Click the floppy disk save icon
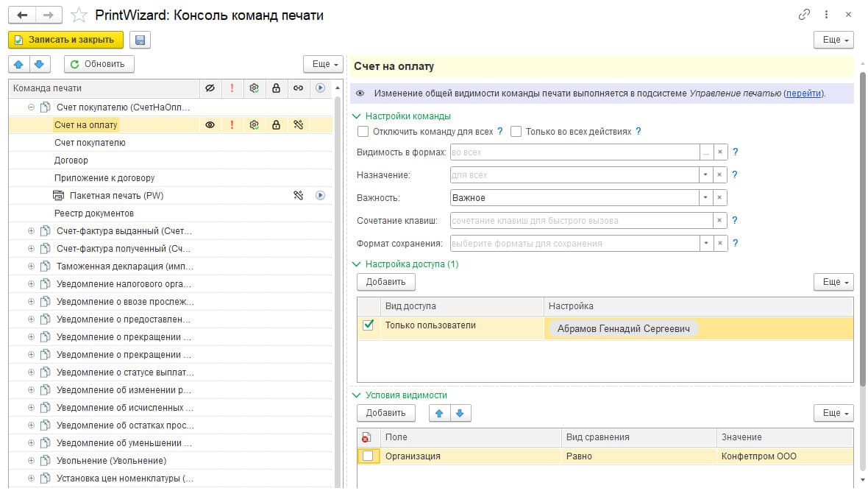868x491 pixels. [140, 40]
